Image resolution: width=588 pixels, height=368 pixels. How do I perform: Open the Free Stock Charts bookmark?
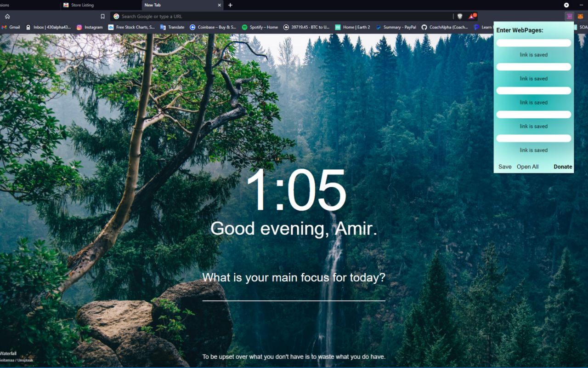[x=131, y=27]
